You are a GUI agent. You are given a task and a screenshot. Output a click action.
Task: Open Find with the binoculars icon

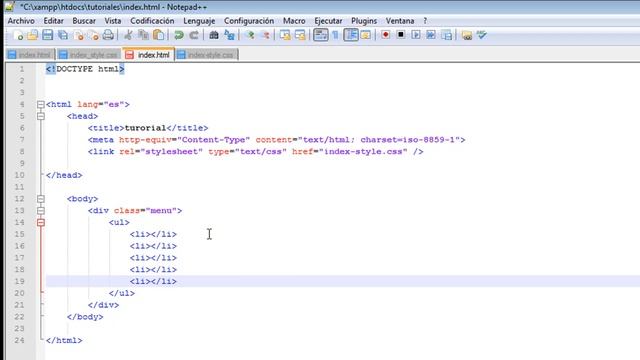click(x=214, y=36)
